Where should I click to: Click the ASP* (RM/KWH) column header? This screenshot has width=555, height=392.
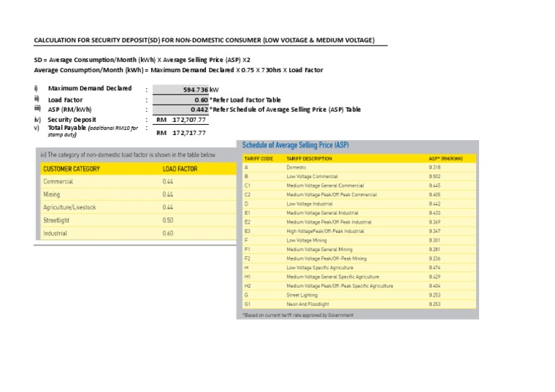click(446, 159)
